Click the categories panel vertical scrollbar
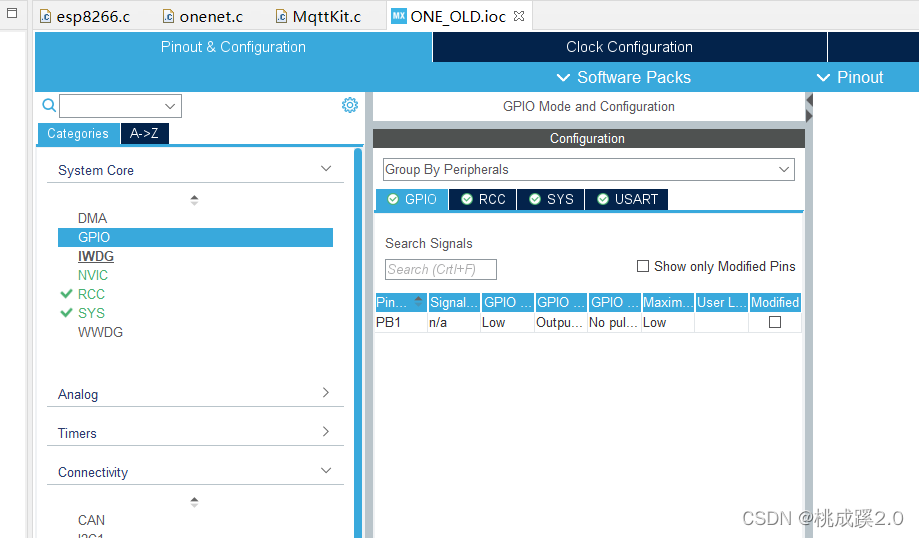The width and height of the screenshot is (919, 538). [x=358, y=343]
